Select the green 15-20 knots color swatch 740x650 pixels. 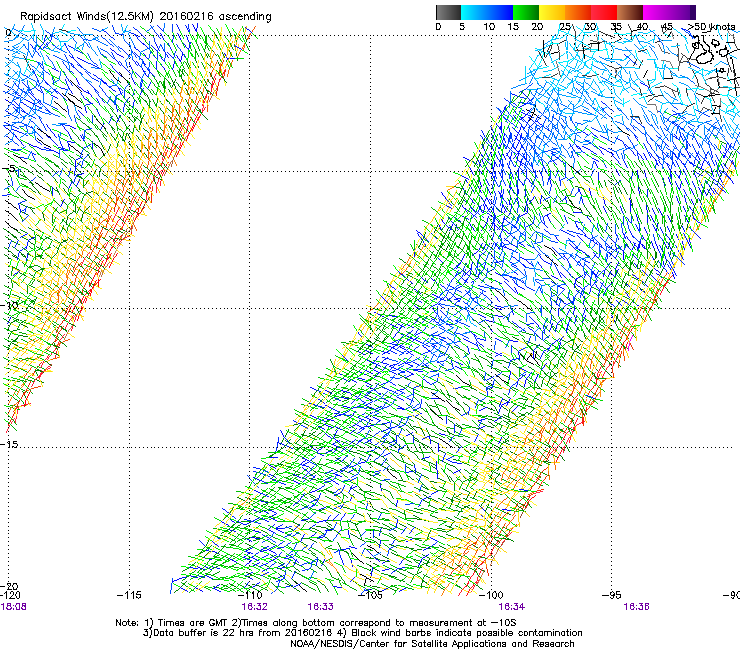526,12
